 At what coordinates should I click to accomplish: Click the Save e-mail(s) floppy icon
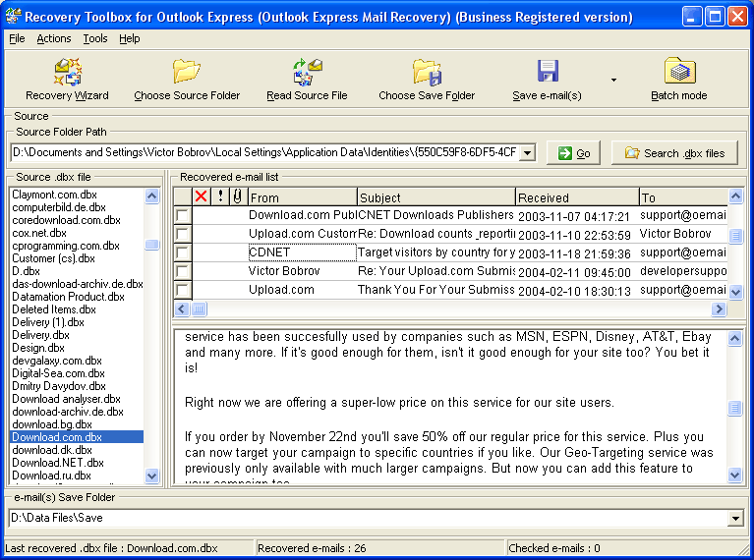click(x=548, y=73)
